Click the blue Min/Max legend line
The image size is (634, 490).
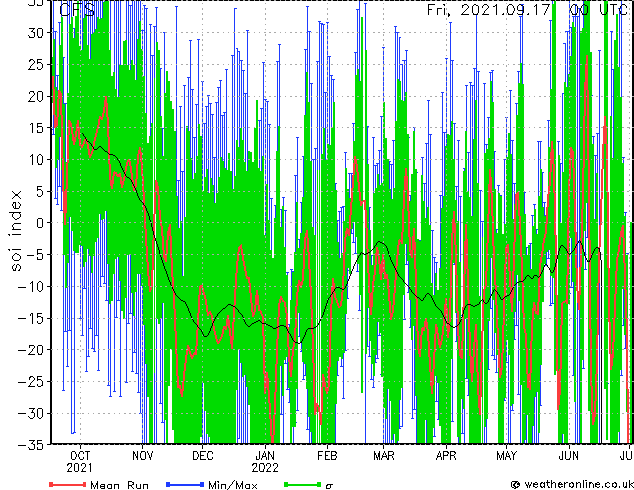(x=185, y=484)
